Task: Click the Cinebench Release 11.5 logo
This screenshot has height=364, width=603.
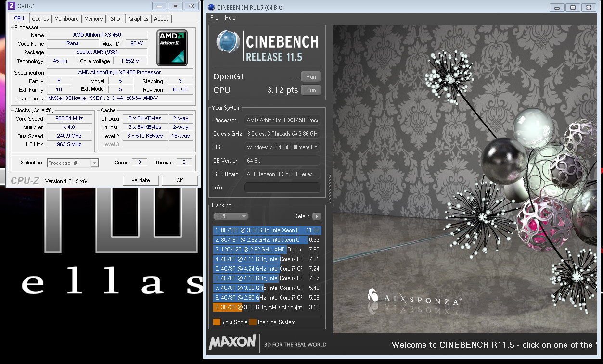Action: tap(267, 46)
